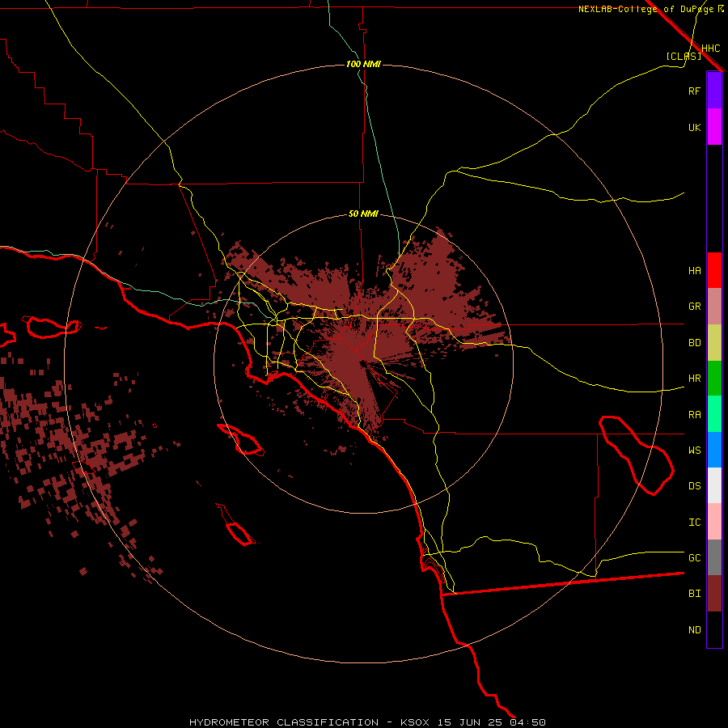728x728 pixels.
Task: Click the '100 NMI' range ring label
Action: coord(363,64)
